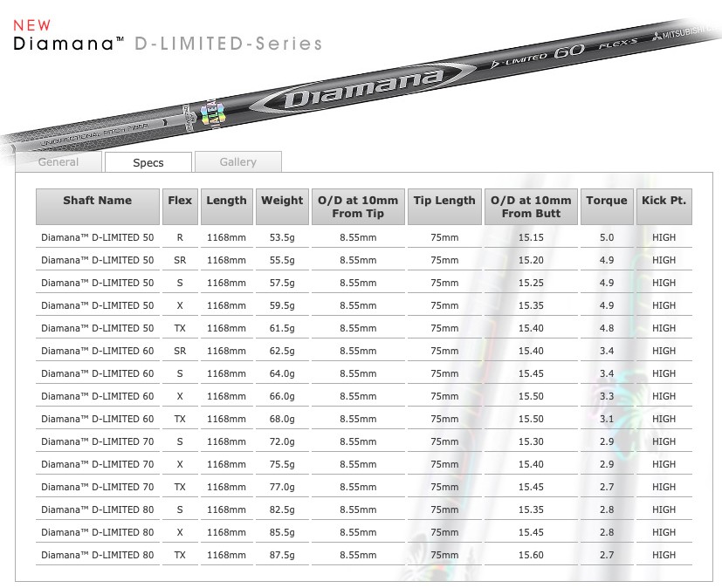Select the Diamana D-LIMITED 70 TX row

97,487
